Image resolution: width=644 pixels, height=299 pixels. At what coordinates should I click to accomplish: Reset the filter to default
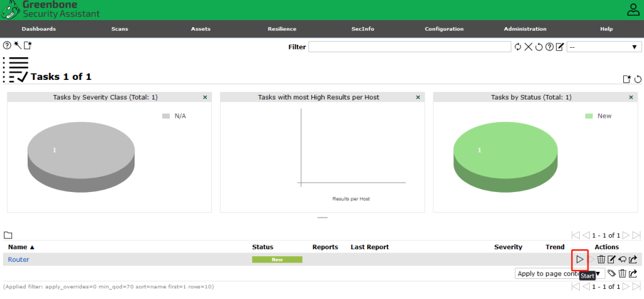pyautogui.click(x=539, y=47)
